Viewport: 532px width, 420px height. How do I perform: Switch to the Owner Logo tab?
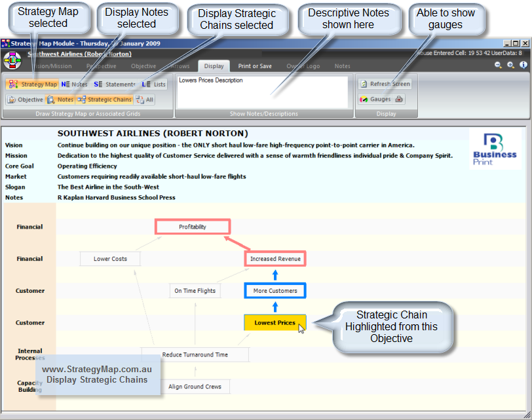(303, 66)
